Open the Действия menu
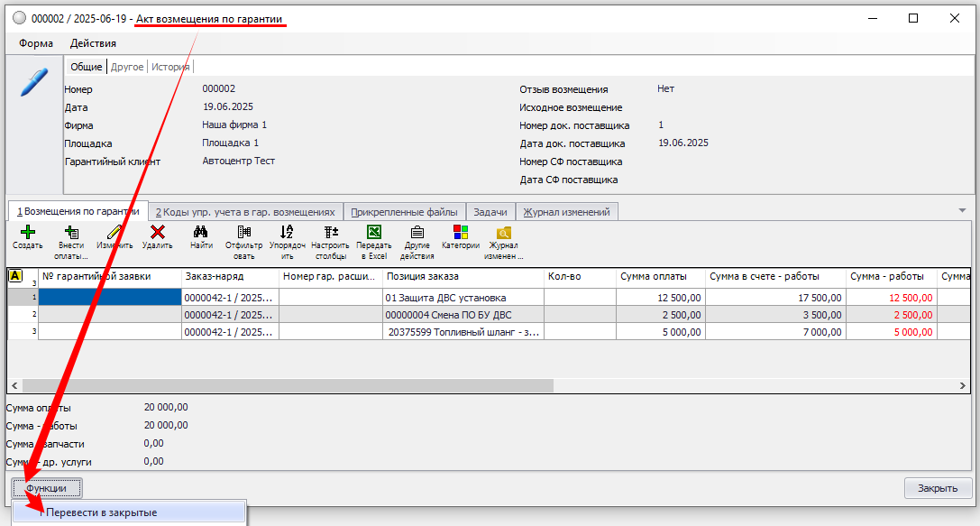The height and width of the screenshot is (526, 980). (93, 43)
